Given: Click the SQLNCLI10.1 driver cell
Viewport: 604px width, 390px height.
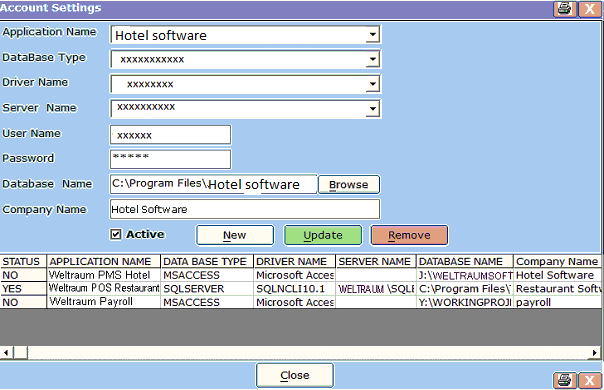Looking at the screenshot, I should click(295, 289).
